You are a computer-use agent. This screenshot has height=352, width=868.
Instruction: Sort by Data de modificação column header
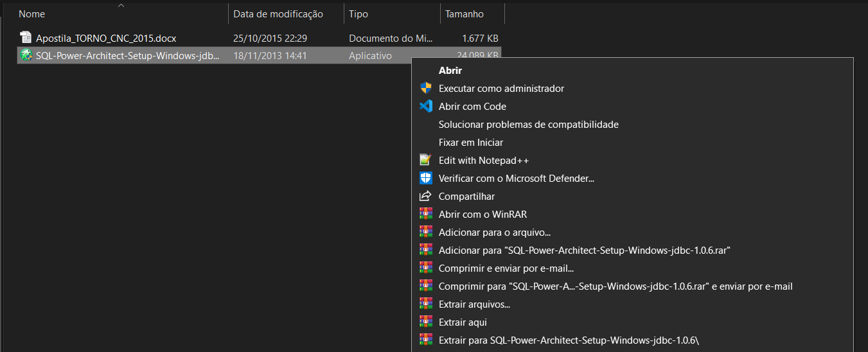(286, 13)
